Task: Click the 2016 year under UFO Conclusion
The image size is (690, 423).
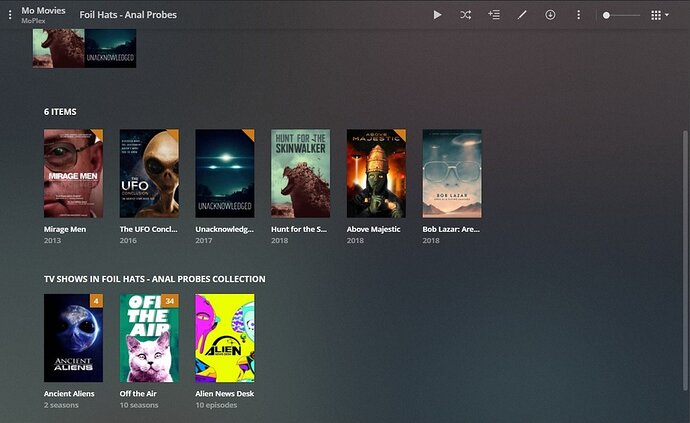Action: (x=128, y=241)
